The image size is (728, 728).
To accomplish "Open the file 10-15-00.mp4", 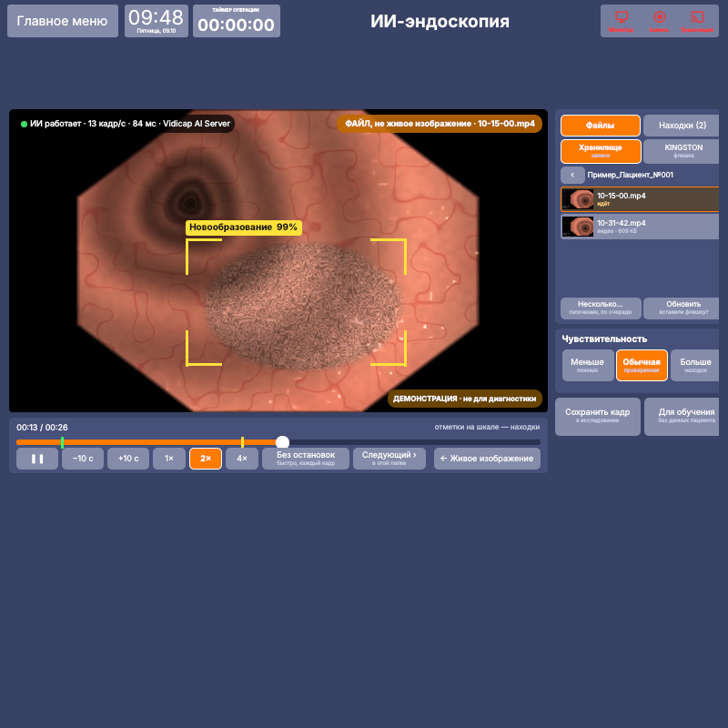I will tap(640, 199).
